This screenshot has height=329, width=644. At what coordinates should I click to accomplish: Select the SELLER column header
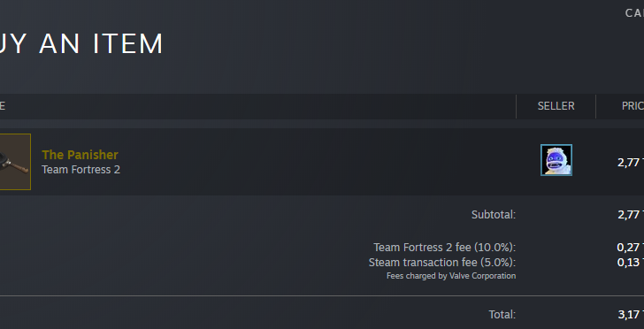point(556,106)
